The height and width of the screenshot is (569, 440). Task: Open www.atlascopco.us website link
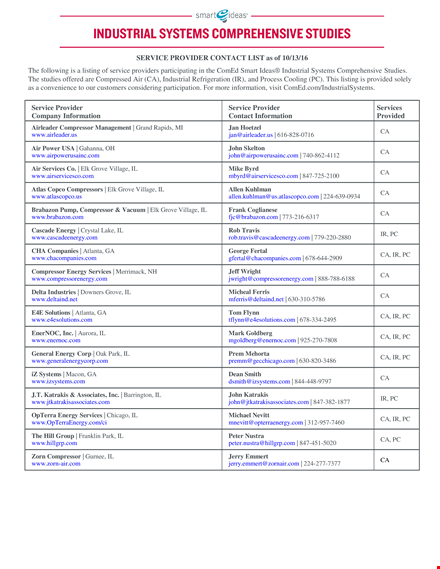tap(57, 196)
